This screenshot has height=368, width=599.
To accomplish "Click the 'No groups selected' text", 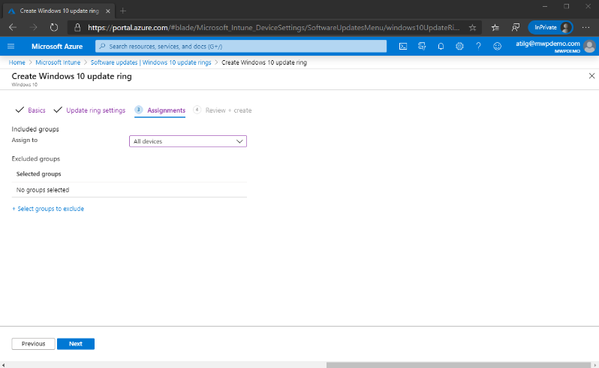I will [43, 190].
